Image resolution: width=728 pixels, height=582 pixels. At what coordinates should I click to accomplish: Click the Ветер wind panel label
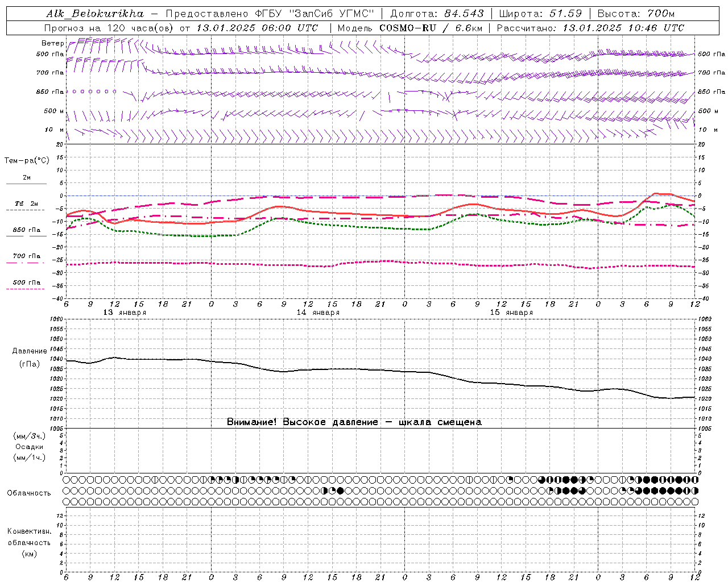(x=52, y=43)
